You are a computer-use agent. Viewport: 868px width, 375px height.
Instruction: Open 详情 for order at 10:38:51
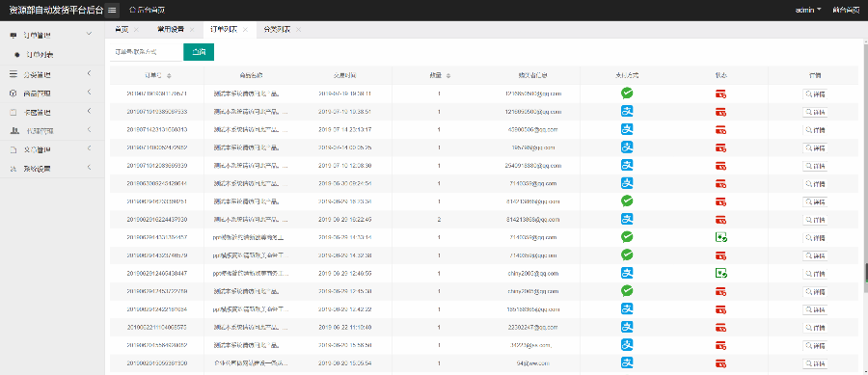(815, 112)
